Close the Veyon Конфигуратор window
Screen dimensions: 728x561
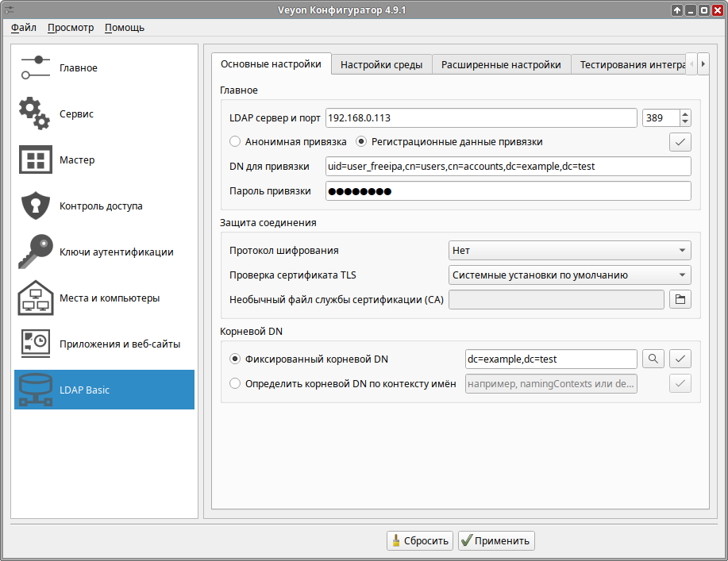coord(718,10)
